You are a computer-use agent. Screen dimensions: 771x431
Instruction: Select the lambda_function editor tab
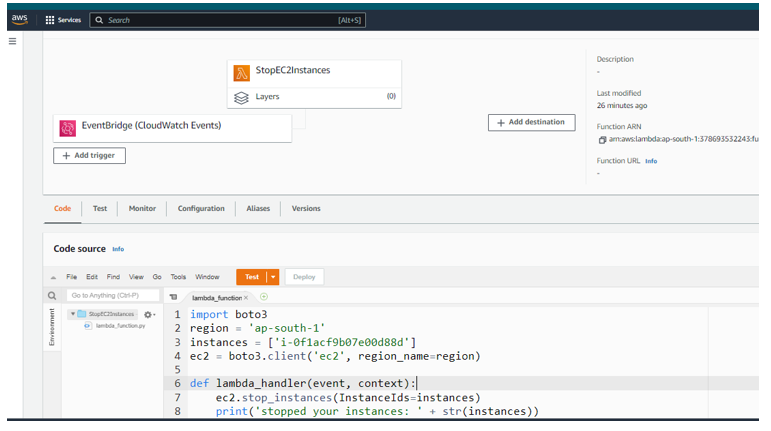pyautogui.click(x=216, y=298)
